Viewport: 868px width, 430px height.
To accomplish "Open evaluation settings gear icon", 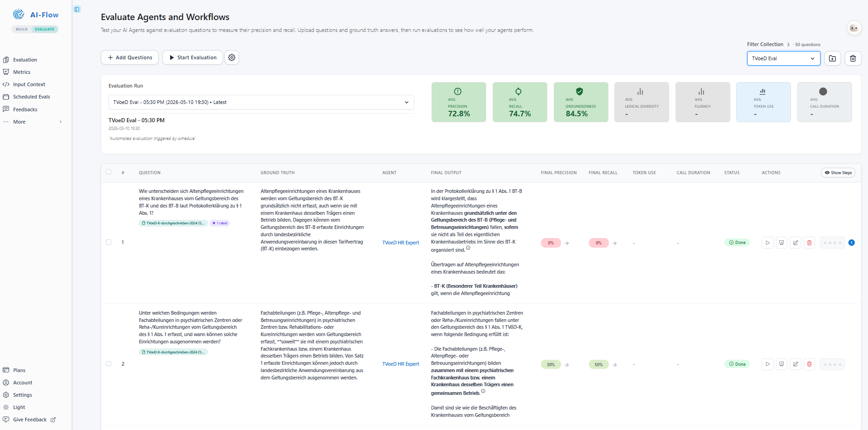I will (x=232, y=57).
